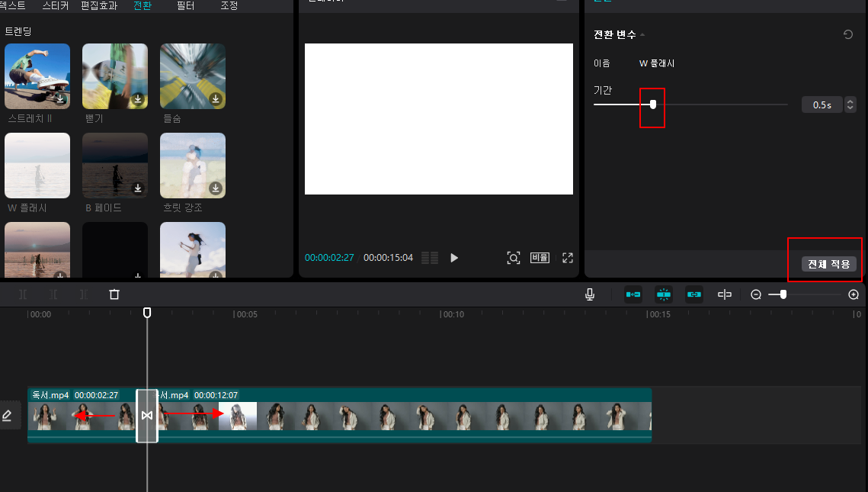868x492 pixels.
Task: Select the 스트레치 II transition thumbnail
Action: (x=37, y=76)
